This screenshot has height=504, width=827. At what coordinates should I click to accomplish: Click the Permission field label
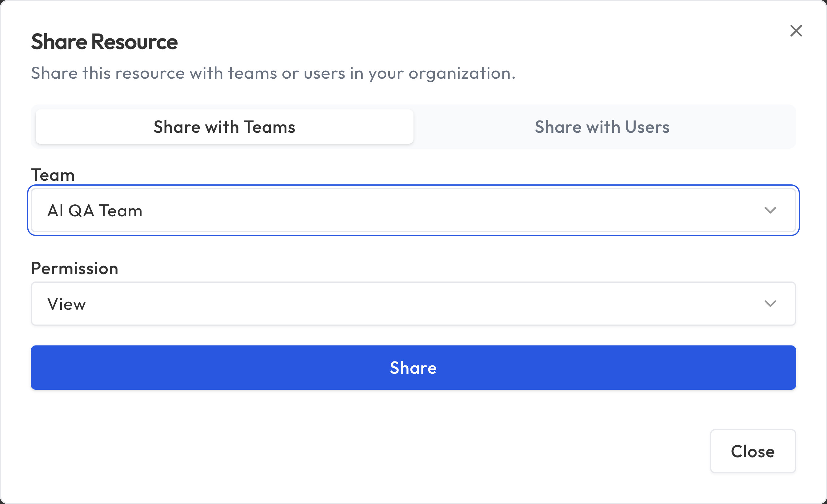click(x=74, y=268)
